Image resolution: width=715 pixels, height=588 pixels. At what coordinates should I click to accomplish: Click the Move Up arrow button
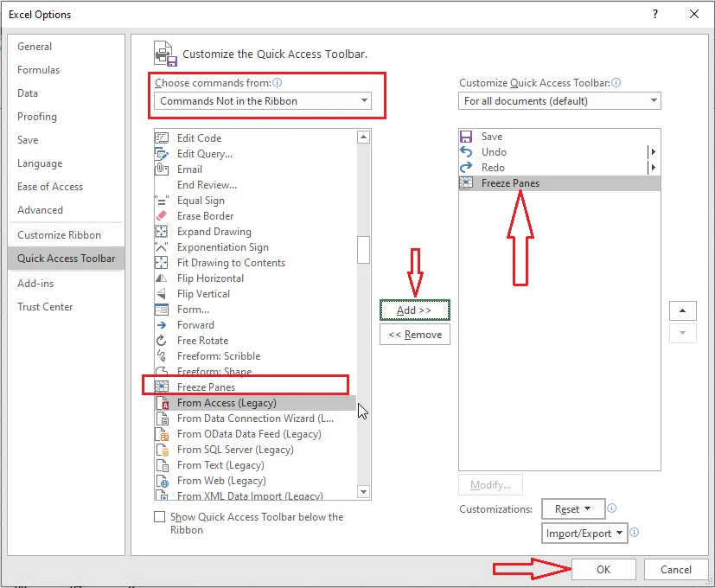tap(683, 310)
